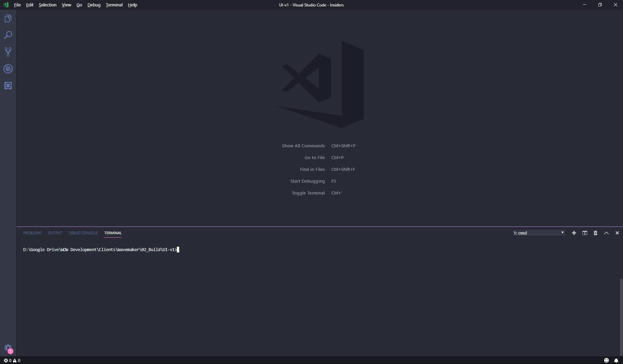Open the Terminal menu
The width and height of the screenshot is (623, 364).
(114, 5)
